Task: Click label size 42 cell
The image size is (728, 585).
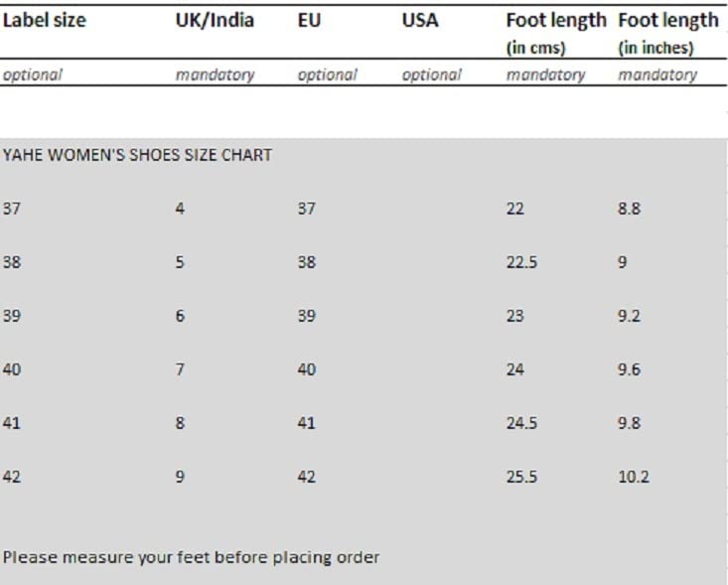Action: tap(11, 477)
